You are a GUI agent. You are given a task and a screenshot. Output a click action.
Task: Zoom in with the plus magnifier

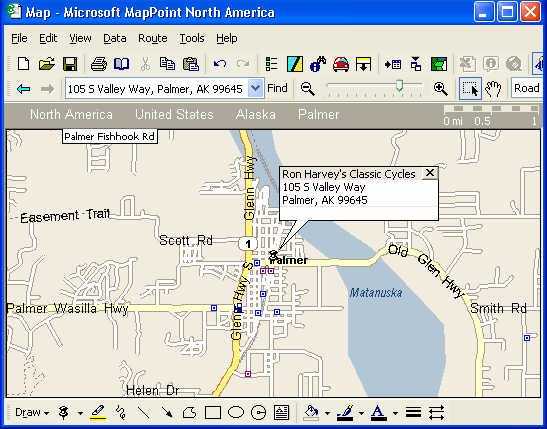[441, 89]
